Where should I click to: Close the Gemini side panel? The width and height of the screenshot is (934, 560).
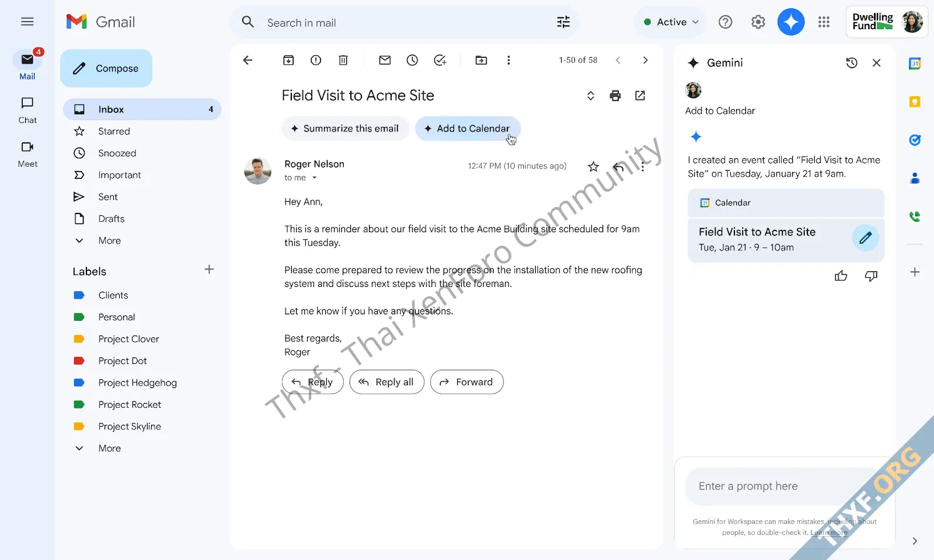[877, 63]
